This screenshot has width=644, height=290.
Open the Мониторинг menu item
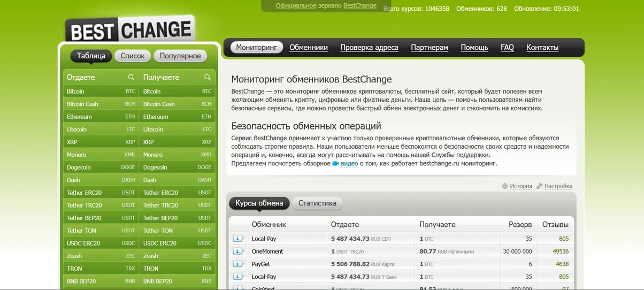click(x=257, y=47)
